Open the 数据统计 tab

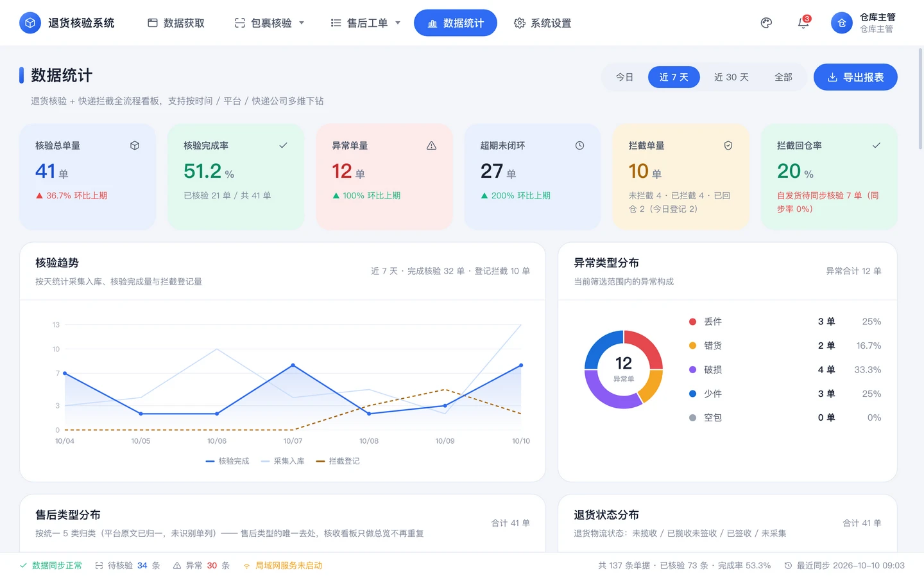click(x=456, y=23)
